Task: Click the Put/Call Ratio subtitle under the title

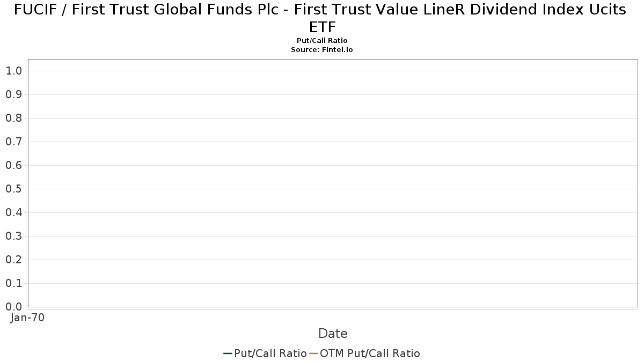Action: (322, 41)
